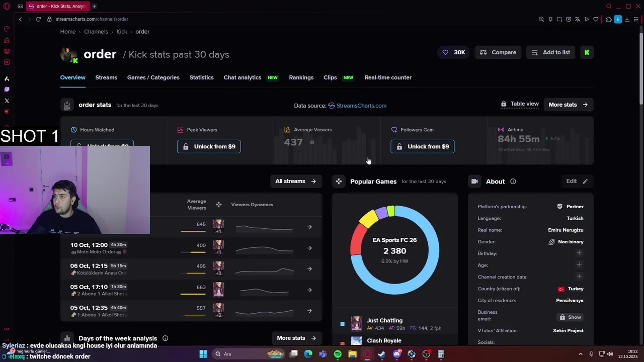Image resolution: width=644 pixels, height=362 pixels.
Task: Reload the current page
Action: [x=38, y=19]
